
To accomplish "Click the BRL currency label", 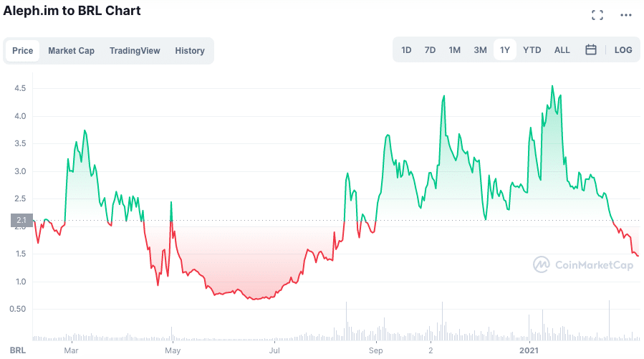I will (18, 350).
